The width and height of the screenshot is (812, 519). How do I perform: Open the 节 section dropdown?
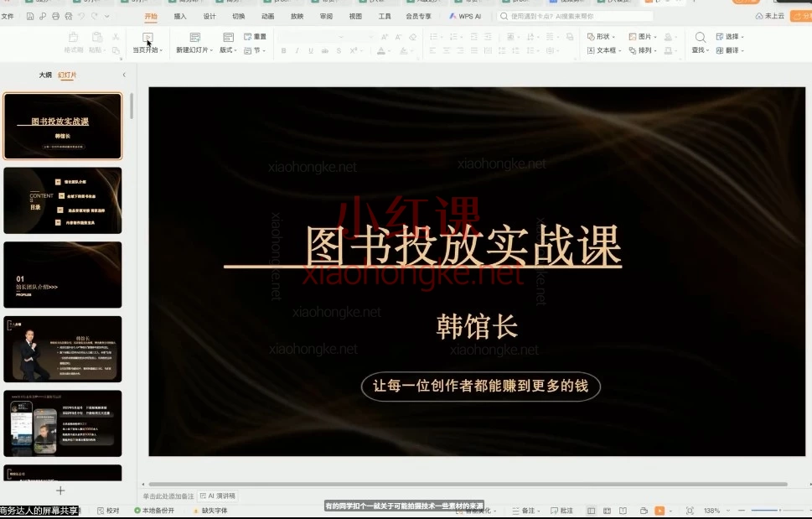[x=255, y=50]
